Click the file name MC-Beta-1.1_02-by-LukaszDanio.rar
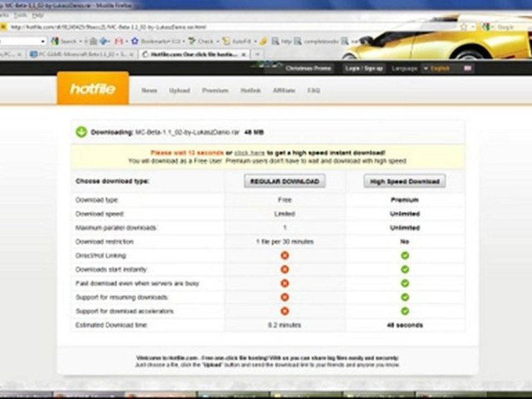Viewport: 532px width, 399px height. coord(187,132)
